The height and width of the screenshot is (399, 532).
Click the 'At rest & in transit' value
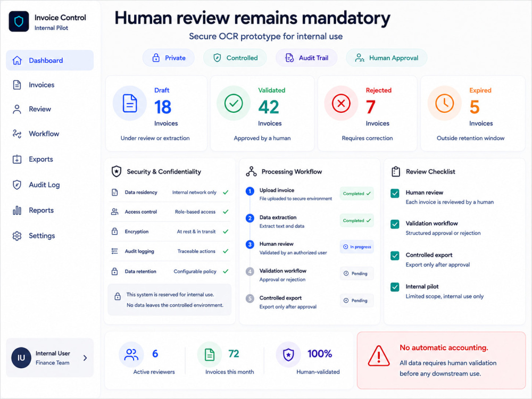coord(196,231)
